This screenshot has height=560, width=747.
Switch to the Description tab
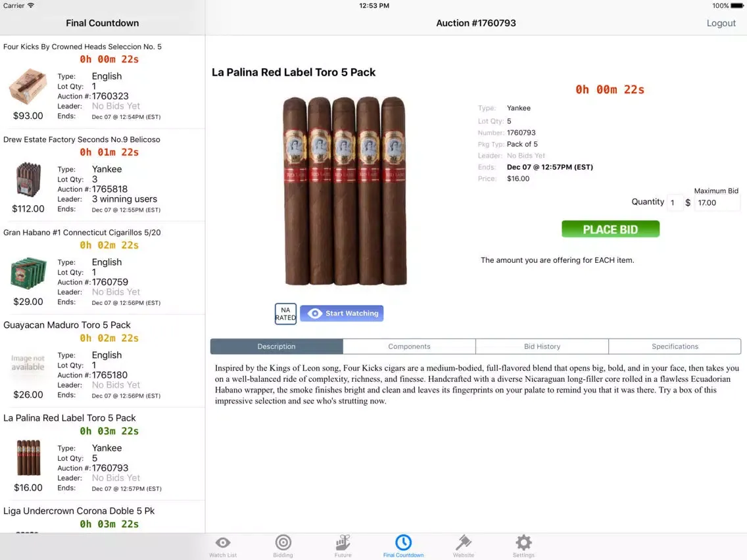pyautogui.click(x=276, y=346)
